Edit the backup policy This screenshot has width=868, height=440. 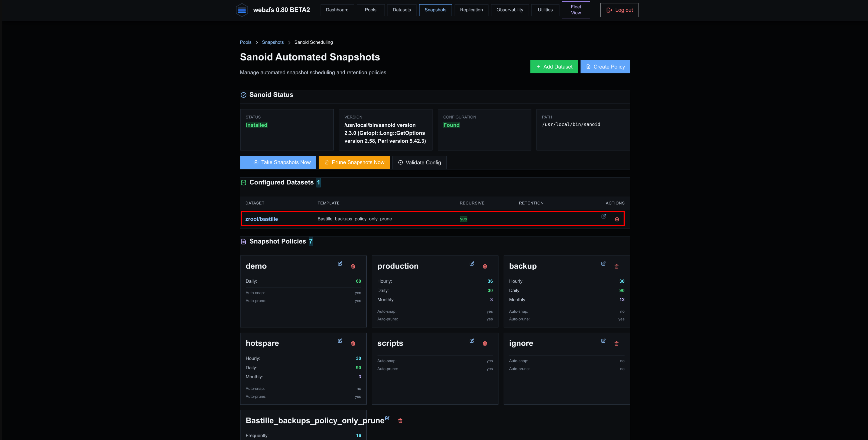pos(604,264)
